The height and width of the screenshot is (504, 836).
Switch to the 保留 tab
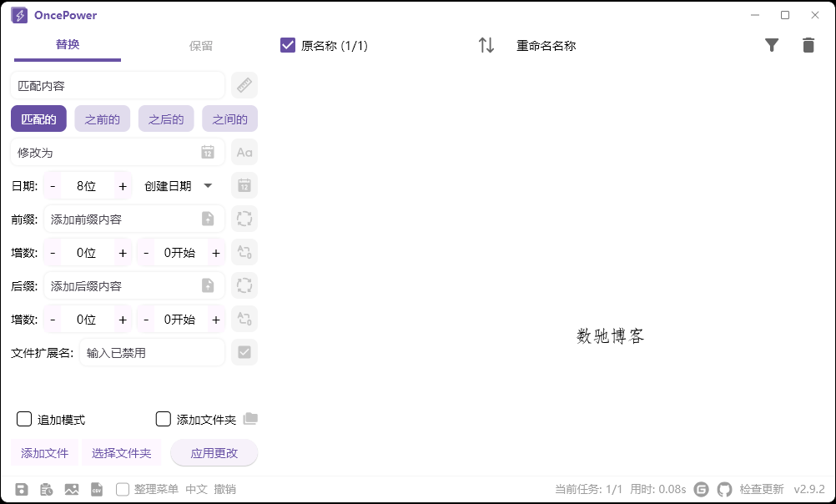coord(201,46)
